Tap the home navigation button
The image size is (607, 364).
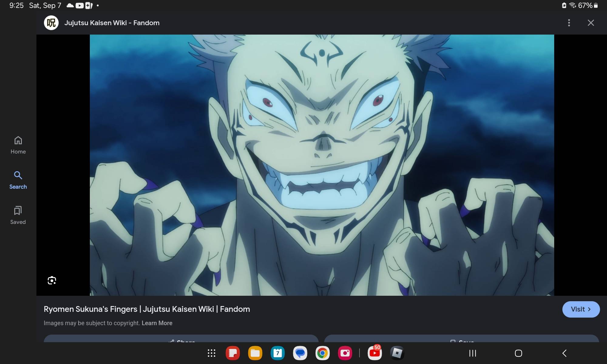tap(519, 353)
